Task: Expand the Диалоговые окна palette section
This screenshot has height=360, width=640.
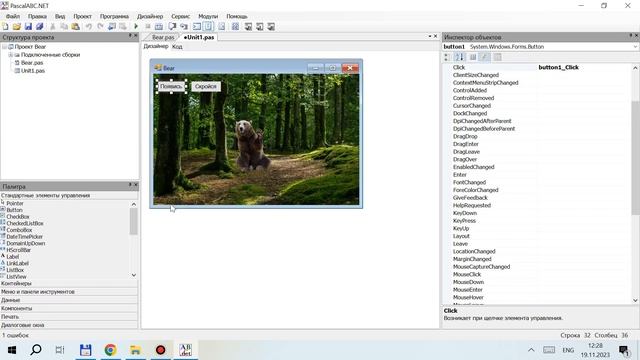Action: pyautogui.click(x=69, y=325)
